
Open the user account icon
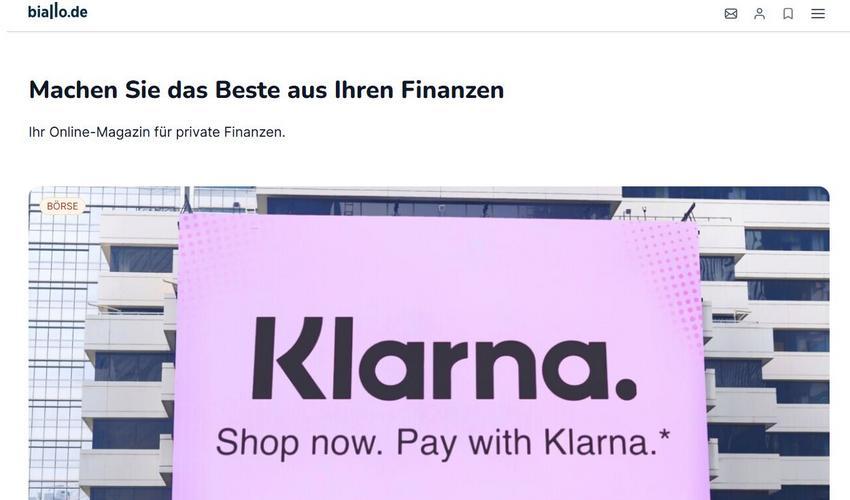click(x=759, y=14)
